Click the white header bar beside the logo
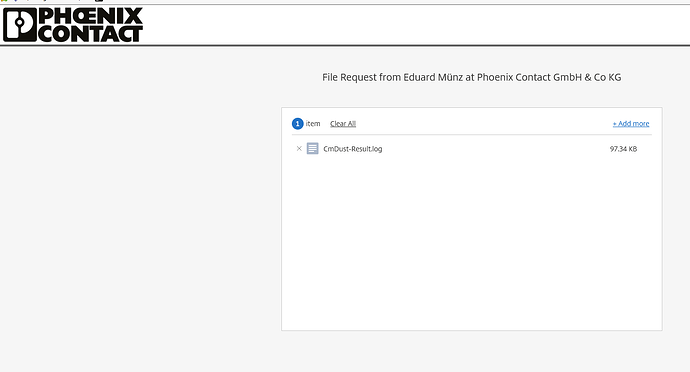Screen dimensions: 690x372 (x=416, y=25)
